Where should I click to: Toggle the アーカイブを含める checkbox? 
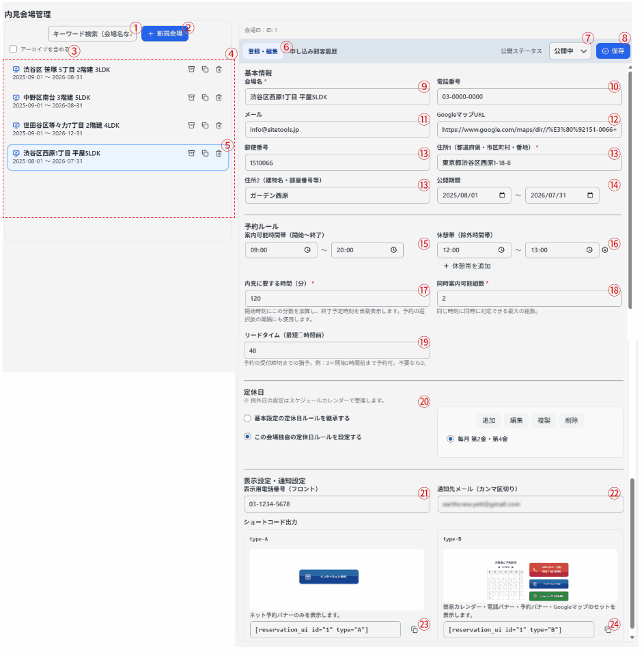[x=14, y=49]
